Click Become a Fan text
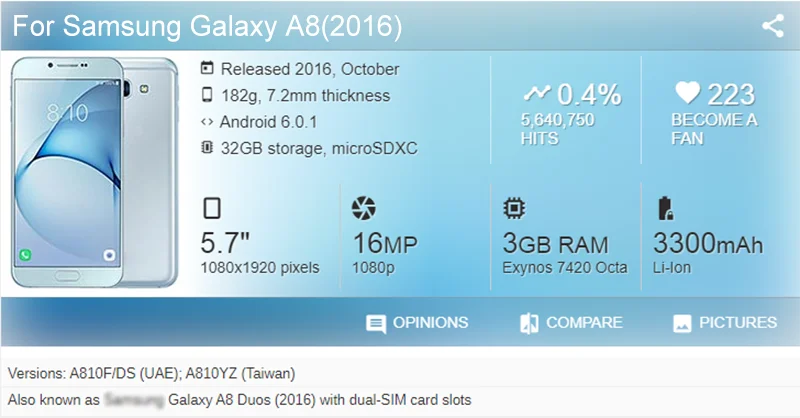 (x=714, y=129)
